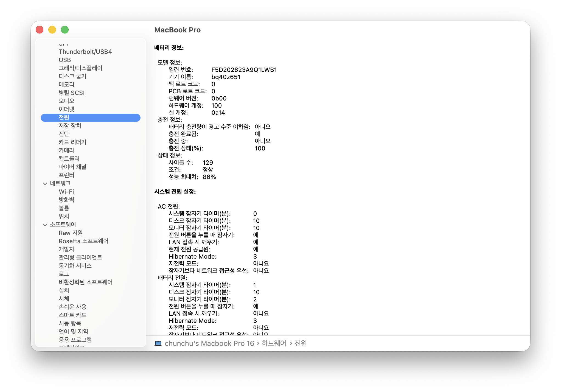Viewport: 561px width, 392px height.
Task: Click 하드웨어 in the path bar
Action: pyautogui.click(x=274, y=343)
